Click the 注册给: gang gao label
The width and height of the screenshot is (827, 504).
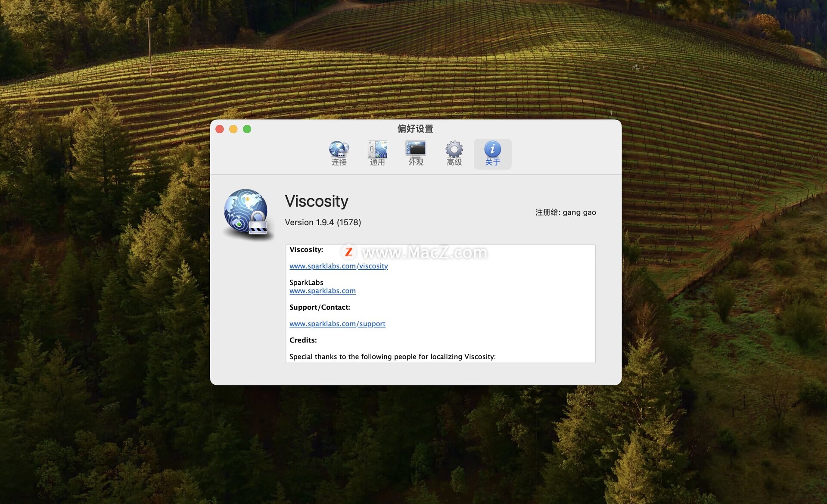566,212
